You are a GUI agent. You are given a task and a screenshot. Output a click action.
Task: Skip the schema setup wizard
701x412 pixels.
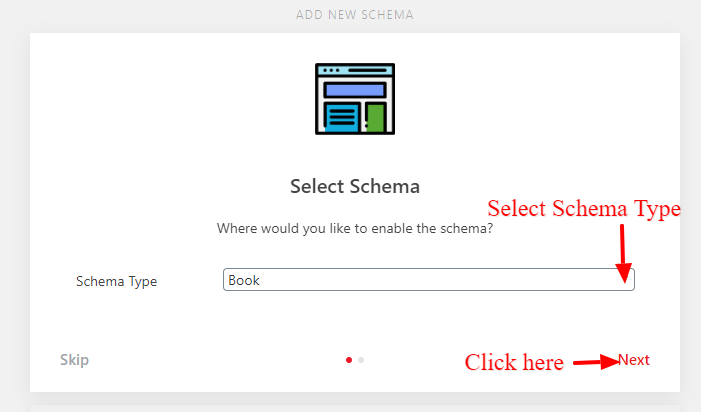pos(74,360)
